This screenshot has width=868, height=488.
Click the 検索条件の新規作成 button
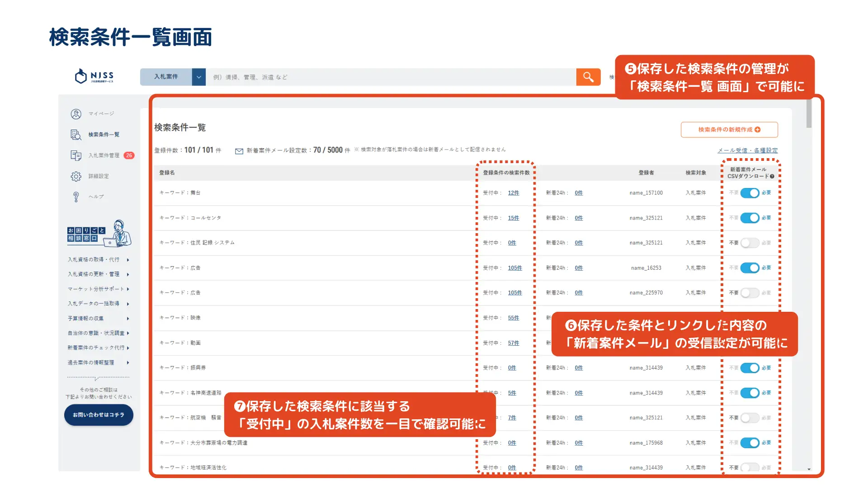click(729, 130)
